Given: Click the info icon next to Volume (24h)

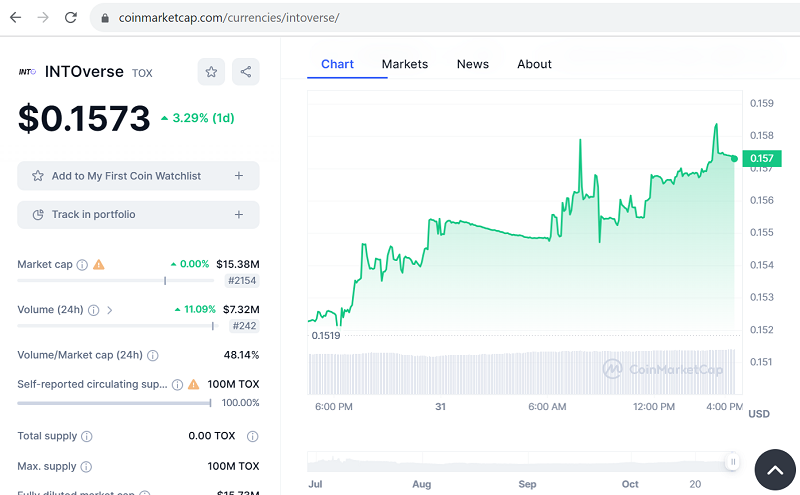Looking at the screenshot, I should pos(93,310).
